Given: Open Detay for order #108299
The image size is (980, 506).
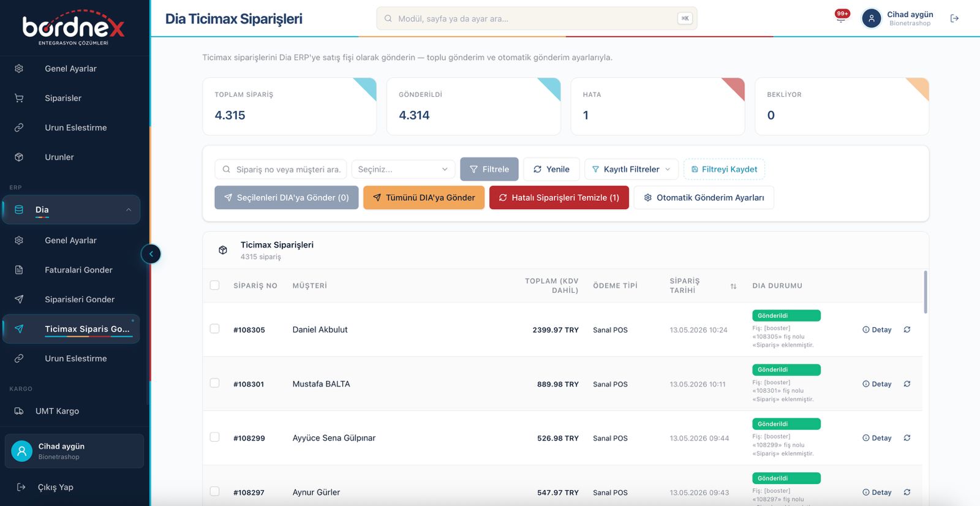Looking at the screenshot, I should pyautogui.click(x=877, y=438).
